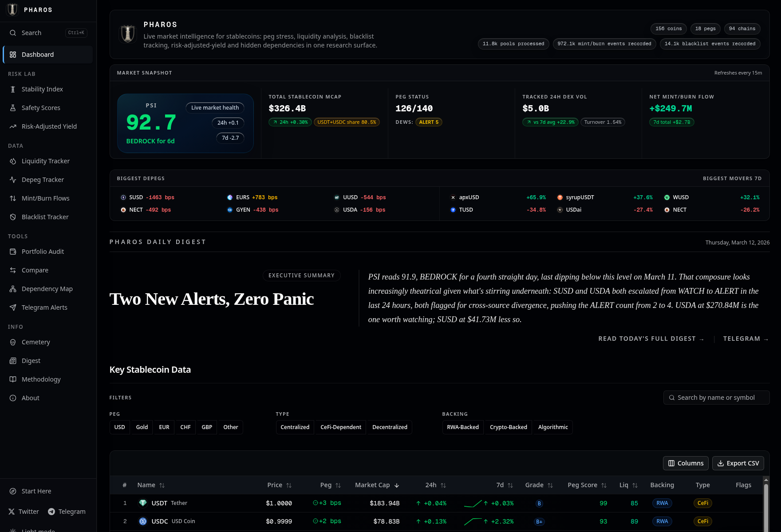
Task: Visit the stablecoin Cemetery
Action: coord(35,342)
